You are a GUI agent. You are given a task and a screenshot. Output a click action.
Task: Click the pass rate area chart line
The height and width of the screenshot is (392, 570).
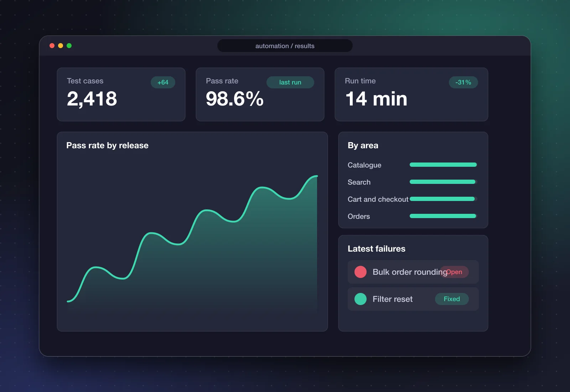pyautogui.click(x=192, y=238)
